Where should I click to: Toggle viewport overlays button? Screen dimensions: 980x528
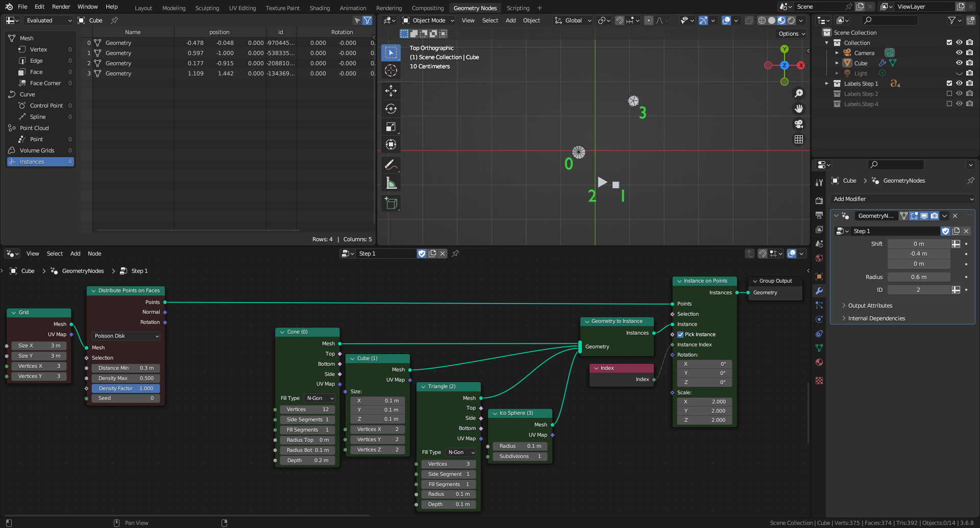pos(726,20)
